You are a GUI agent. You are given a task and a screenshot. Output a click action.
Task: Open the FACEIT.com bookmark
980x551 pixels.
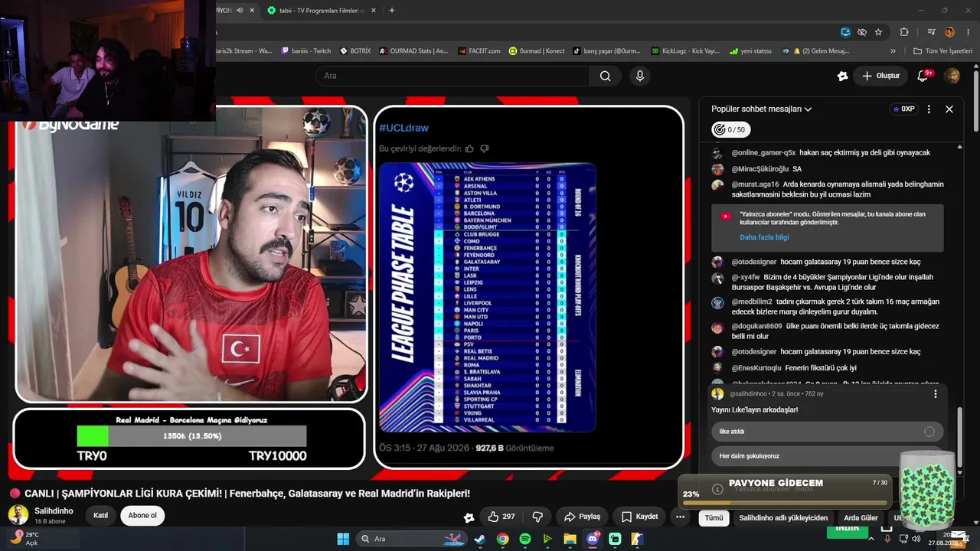pyautogui.click(x=479, y=51)
